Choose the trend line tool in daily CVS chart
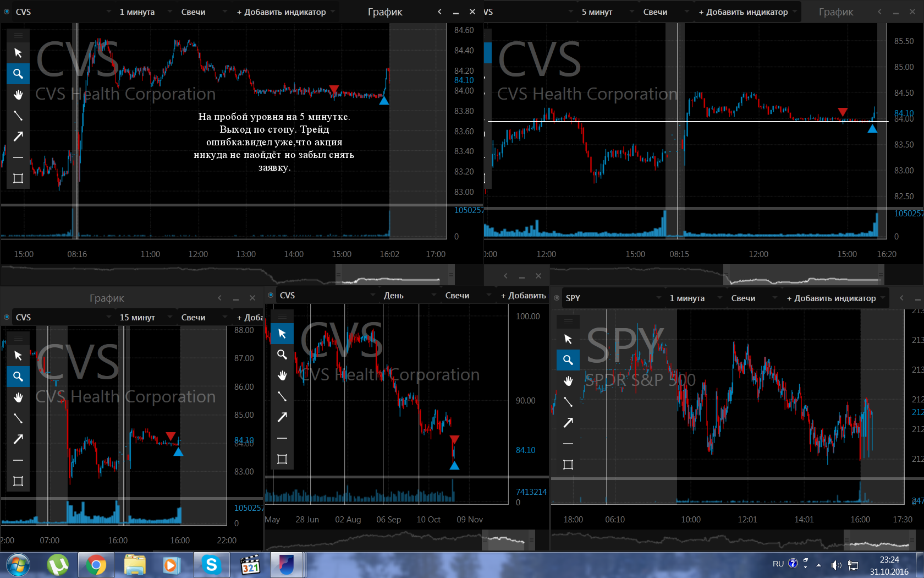The height and width of the screenshot is (578, 924). coord(282,396)
